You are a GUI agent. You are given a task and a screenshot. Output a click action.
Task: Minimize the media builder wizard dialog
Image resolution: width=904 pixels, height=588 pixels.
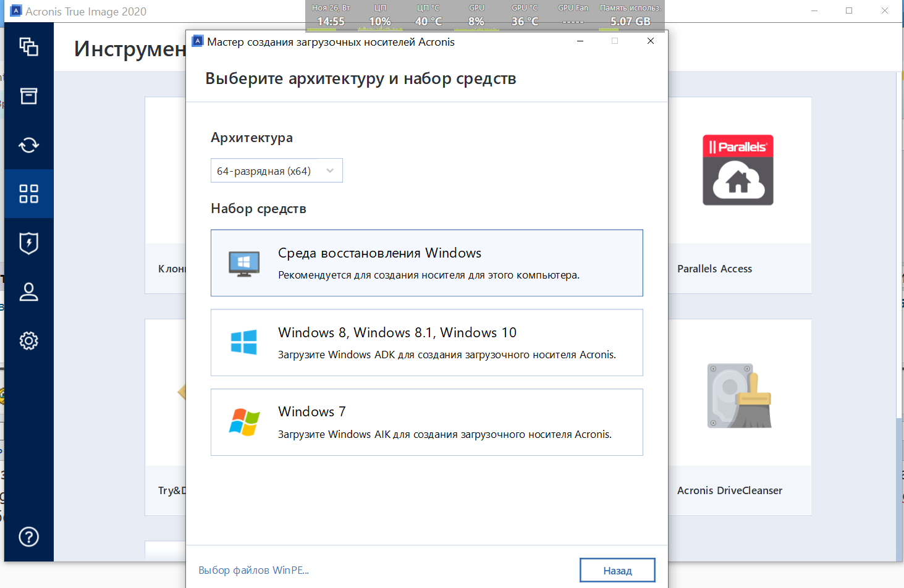[580, 41]
